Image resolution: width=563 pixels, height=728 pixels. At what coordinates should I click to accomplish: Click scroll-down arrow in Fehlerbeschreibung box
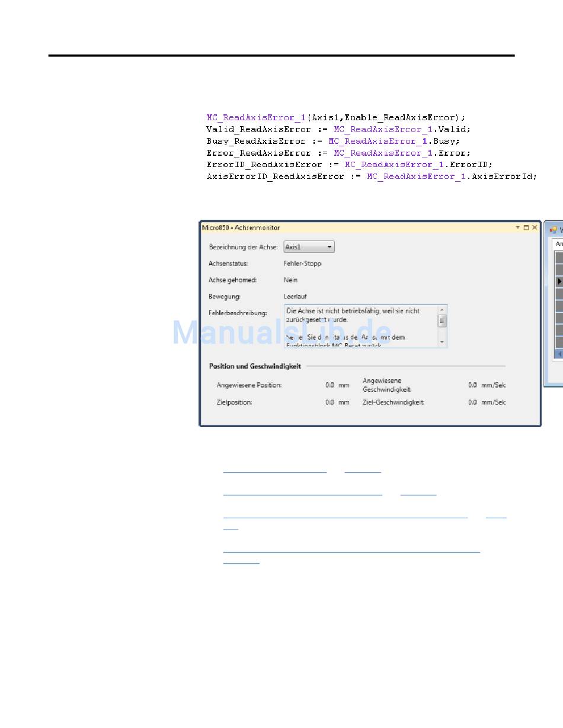click(442, 342)
